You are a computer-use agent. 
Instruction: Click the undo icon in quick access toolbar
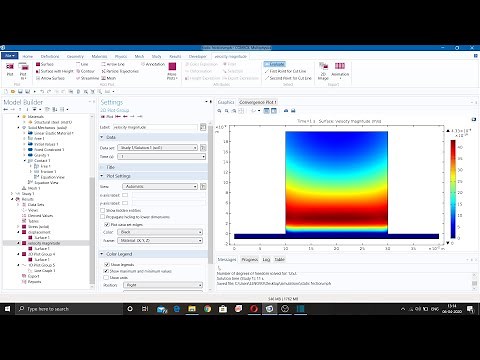pos(42,91)
